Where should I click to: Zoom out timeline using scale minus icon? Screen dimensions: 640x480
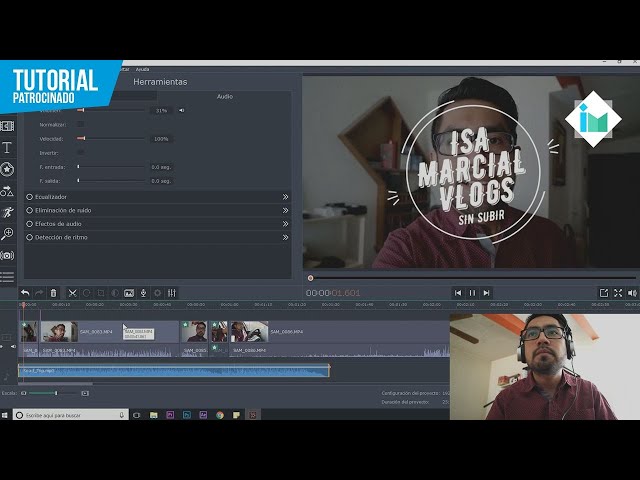click(24, 393)
